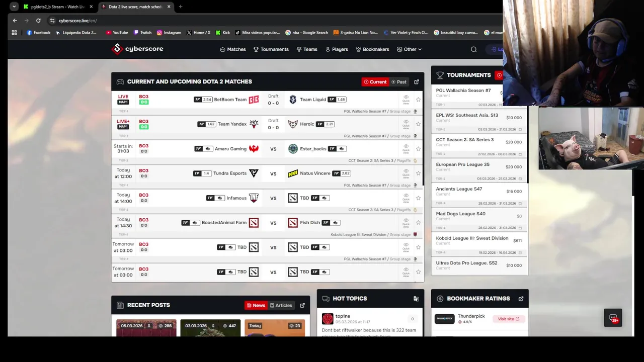Switch Recent Posts to Articles

point(281,305)
